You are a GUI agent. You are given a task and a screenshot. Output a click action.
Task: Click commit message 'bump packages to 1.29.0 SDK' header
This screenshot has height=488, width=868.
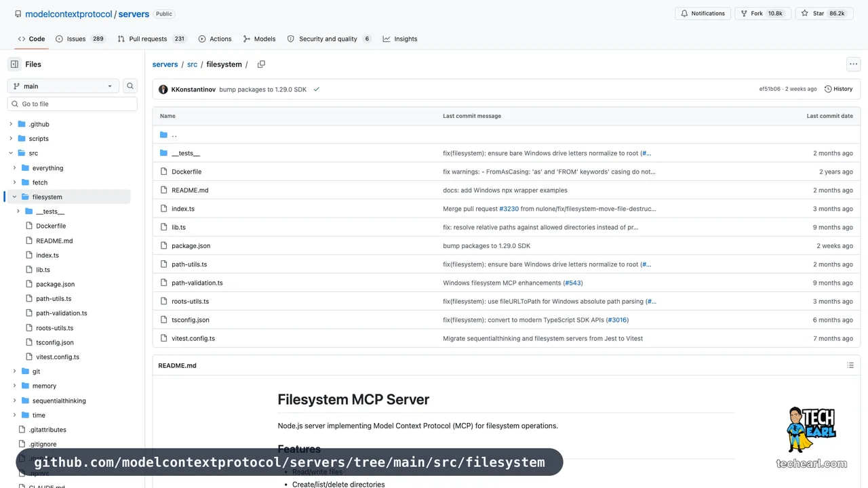point(263,89)
